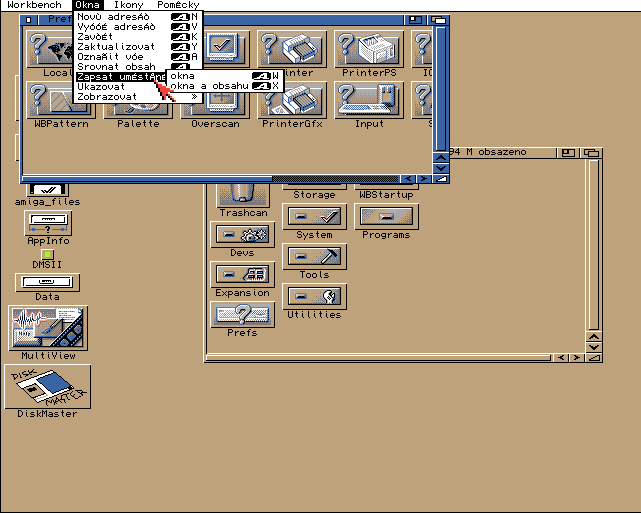
Task: Open the Utilities drawer icon
Action: tap(313, 297)
